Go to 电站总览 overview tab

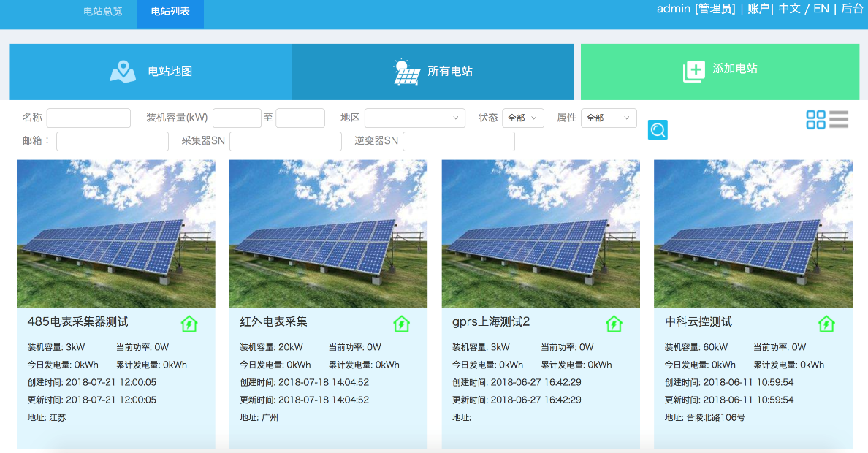[103, 12]
